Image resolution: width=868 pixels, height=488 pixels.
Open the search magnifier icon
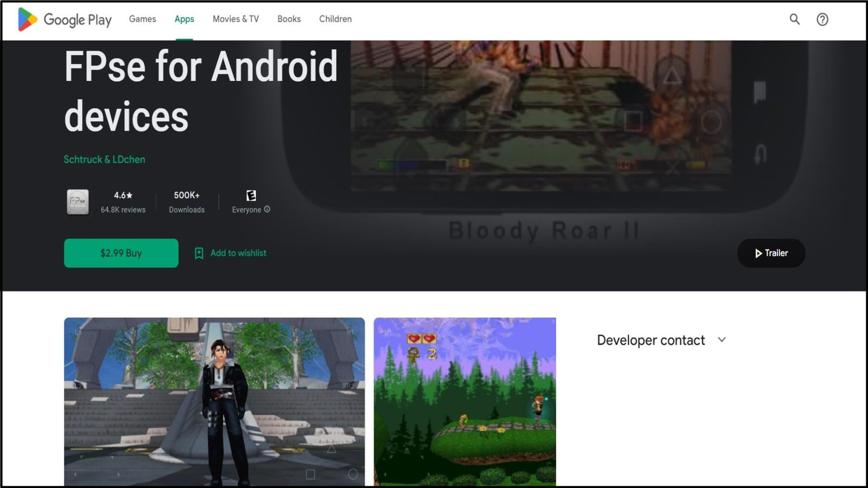click(x=794, y=20)
